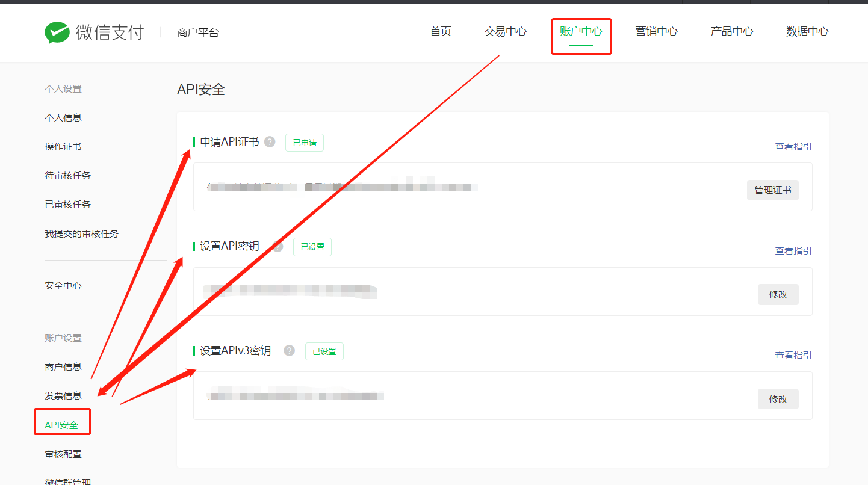The image size is (868, 485).
Task: Open 发票信息 from the sidebar
Action: tap(63, 395)
